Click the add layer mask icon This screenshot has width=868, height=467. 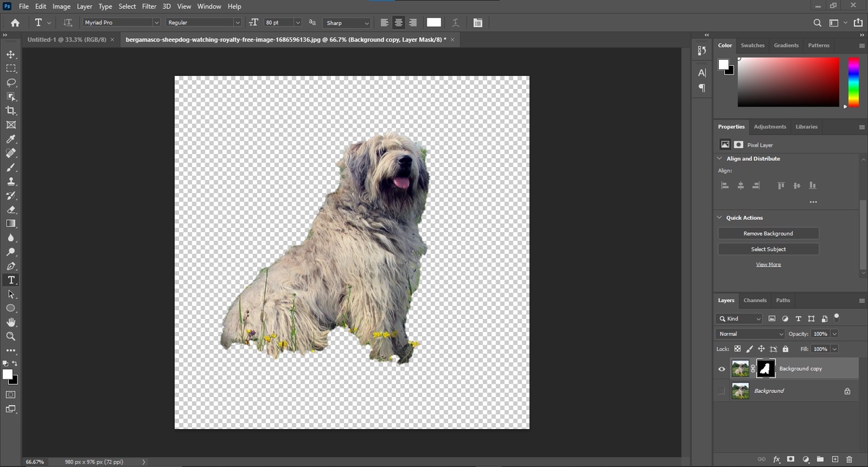pos(791,460)
